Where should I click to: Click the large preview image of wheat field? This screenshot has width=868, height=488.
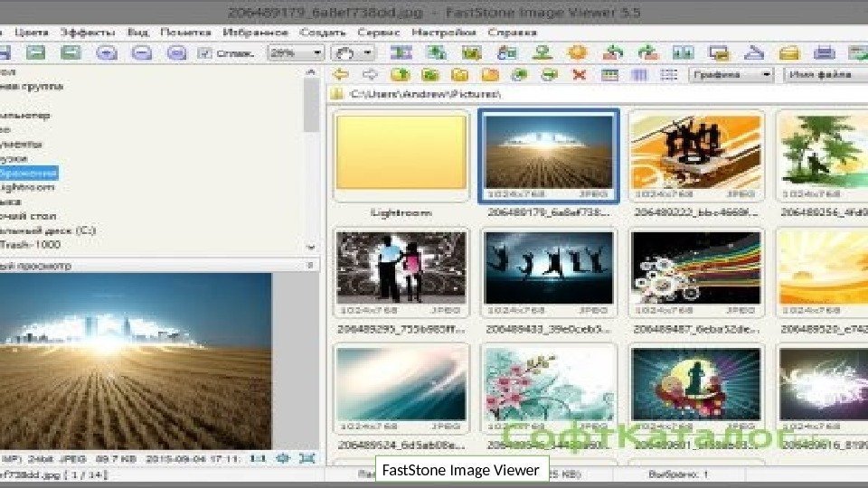click(136, 361)
